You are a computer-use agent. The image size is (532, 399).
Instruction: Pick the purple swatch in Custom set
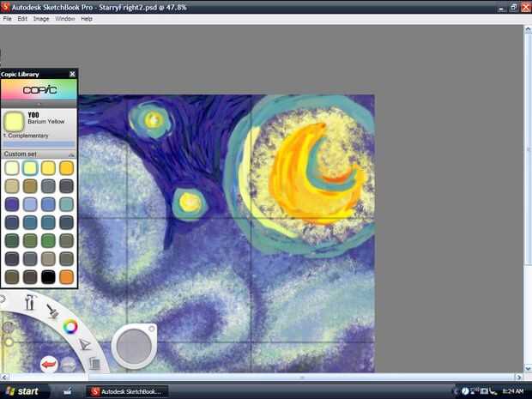coord(12,204)
